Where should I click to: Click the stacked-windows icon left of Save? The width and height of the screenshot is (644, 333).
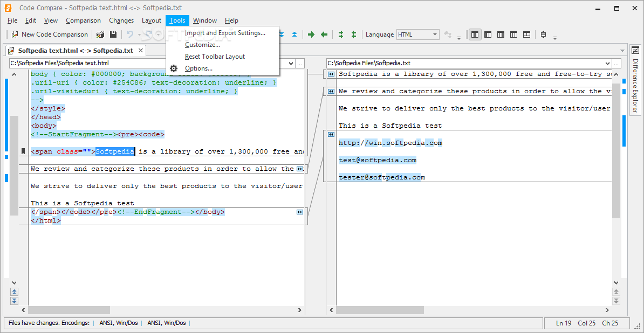(100, 34)
